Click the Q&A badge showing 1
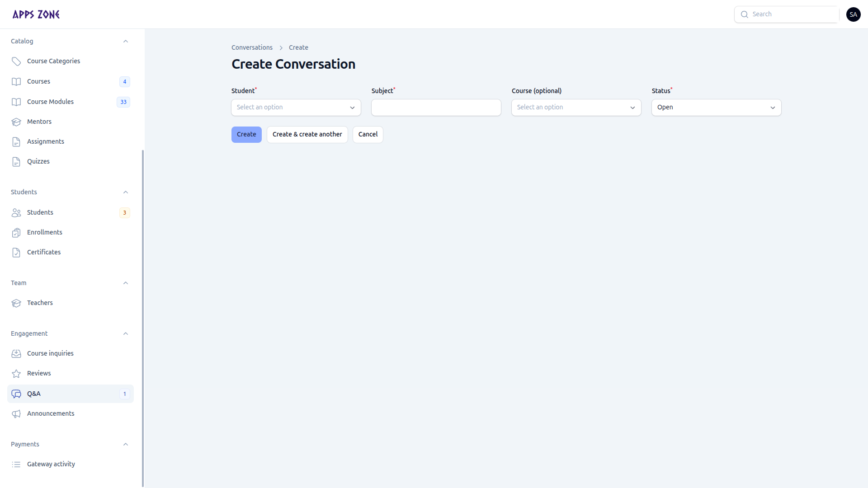 tap(125, 394)
